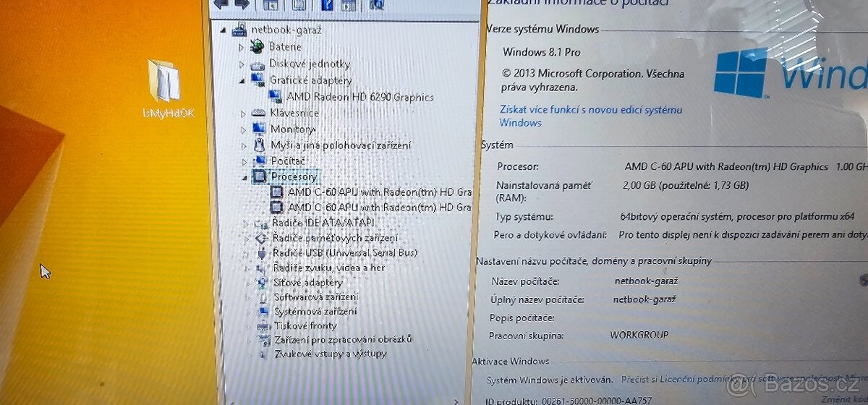
Task: Expand Myši a jiná polohovací zařízení arrow
Action: tap(244, 145)
